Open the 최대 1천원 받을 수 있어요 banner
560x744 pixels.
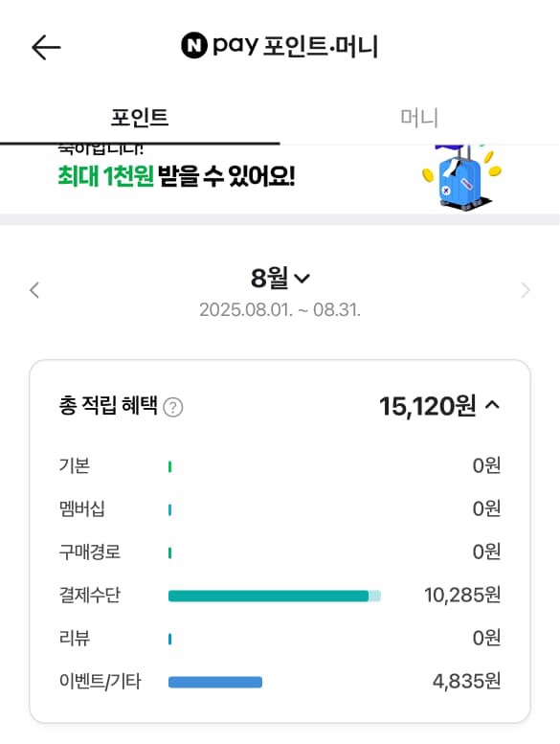(x=280, y=179)
